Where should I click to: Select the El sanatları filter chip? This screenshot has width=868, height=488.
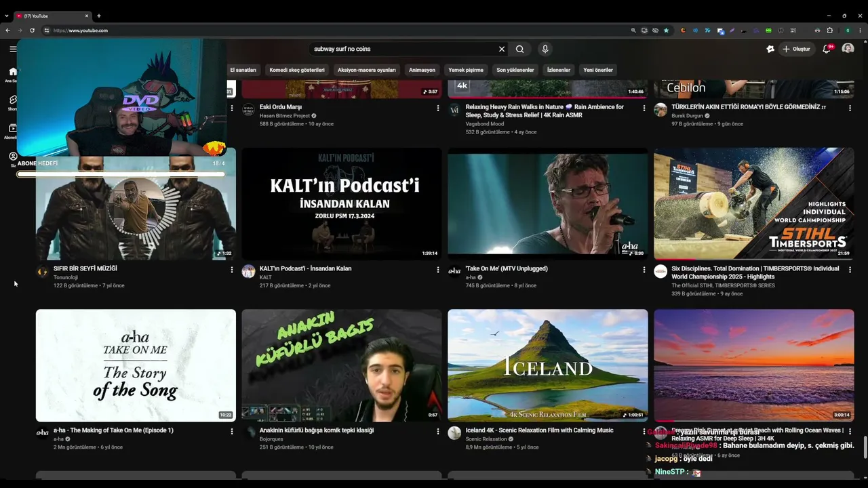[243, 70]
